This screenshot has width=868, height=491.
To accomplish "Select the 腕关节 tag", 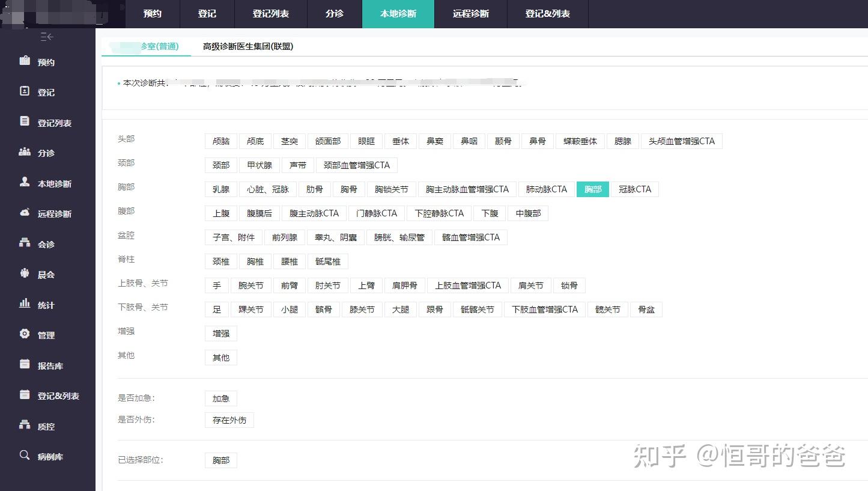I will click(251, 285).
